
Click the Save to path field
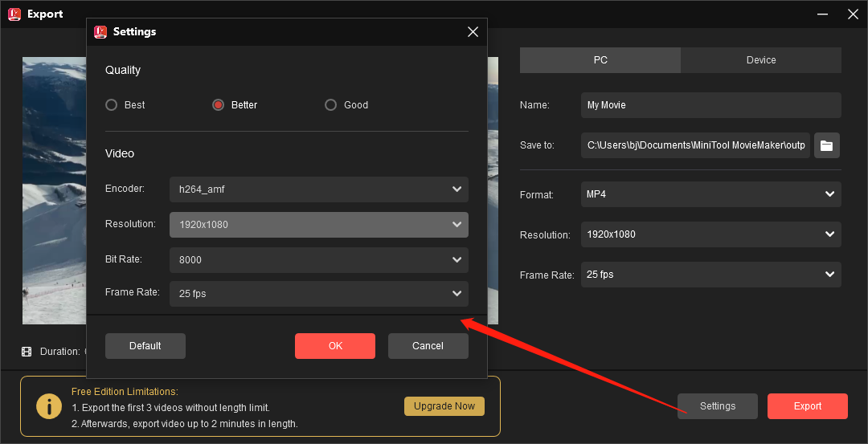point(695,145)
